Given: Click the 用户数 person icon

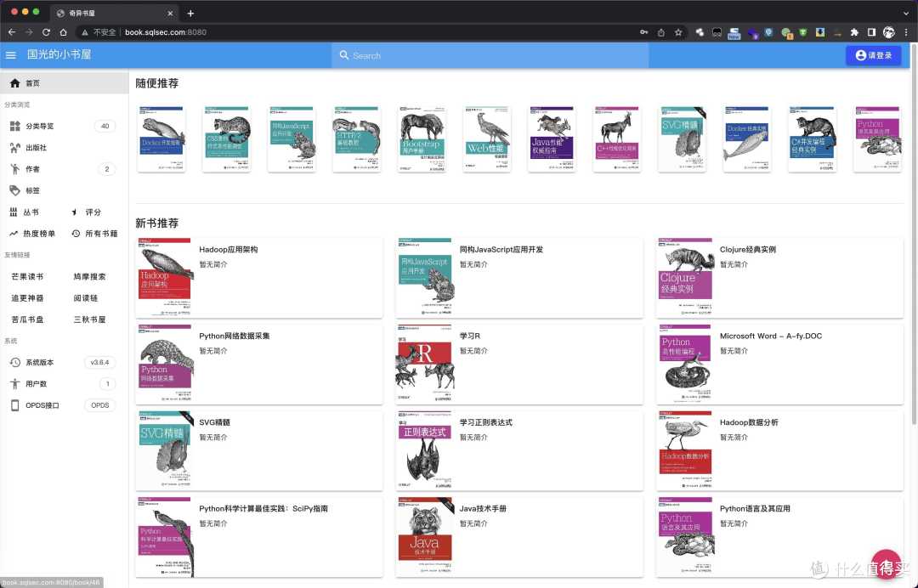Looking at the screenshot, I should pos(14,384).
